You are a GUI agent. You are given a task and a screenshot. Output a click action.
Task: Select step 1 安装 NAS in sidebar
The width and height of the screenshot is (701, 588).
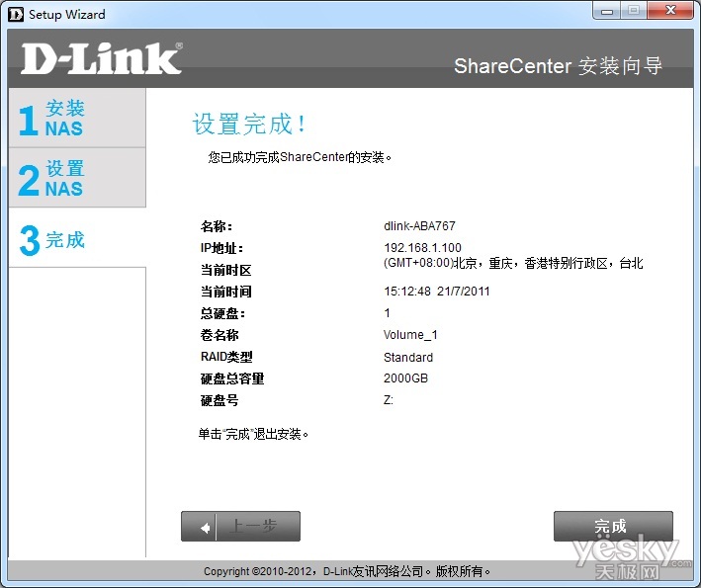pyautogui.click(x=77, y=118)
